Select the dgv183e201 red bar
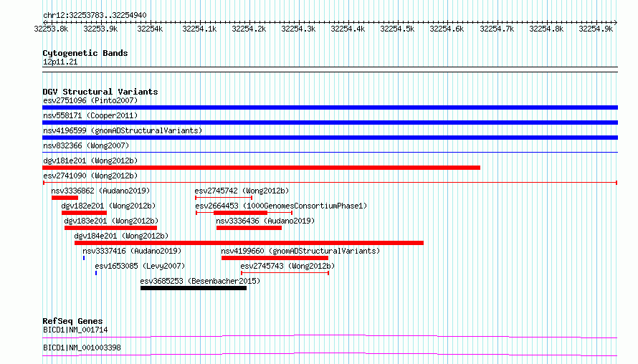The image size is (638, 364). click(x=110, y=228)
